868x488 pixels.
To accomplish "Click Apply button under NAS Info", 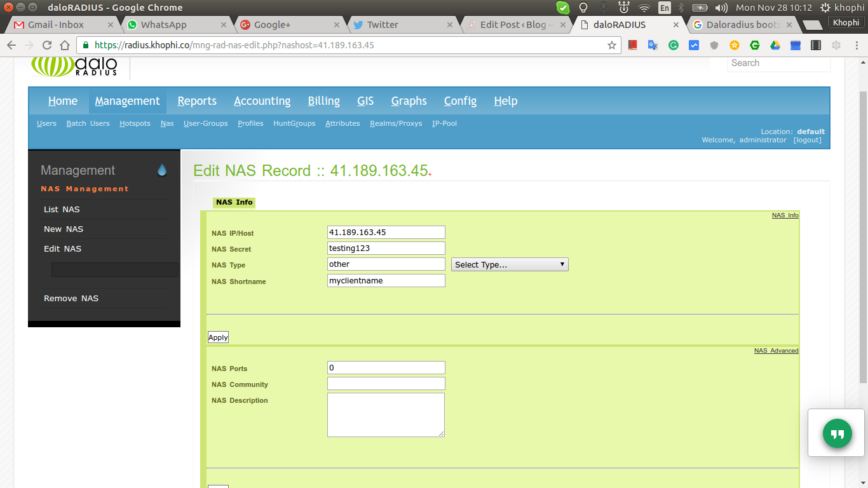I will pos(218,337).
